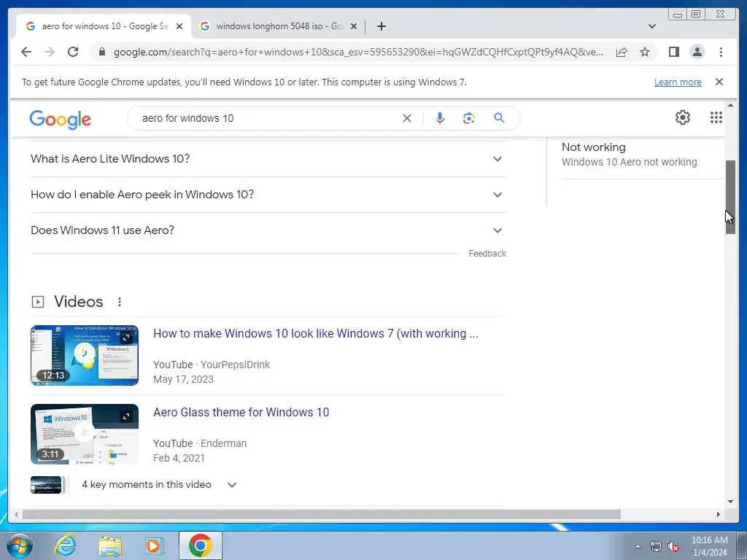Open the Google apps grid
This screenshot has width=747, height=560.
point(716,117)
